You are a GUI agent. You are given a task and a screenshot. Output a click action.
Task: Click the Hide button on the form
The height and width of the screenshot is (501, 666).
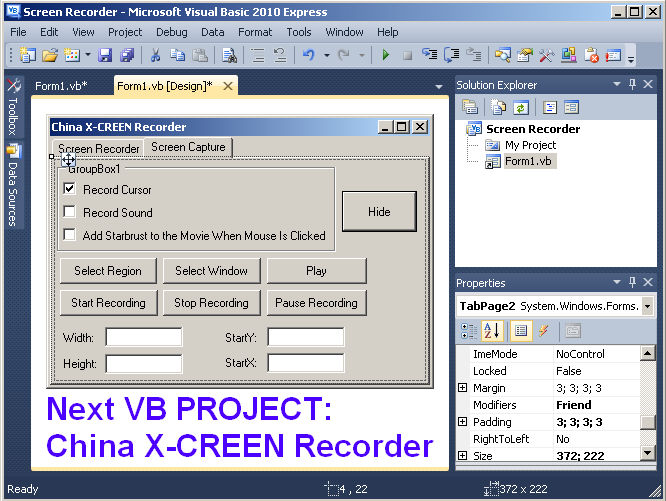tap(379, 212)
